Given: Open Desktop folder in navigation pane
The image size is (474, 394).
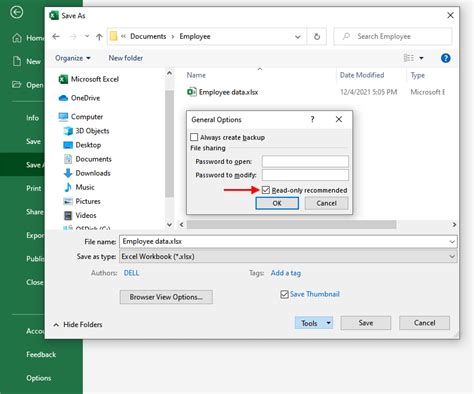Looking at the screenshot, I should click(x=82, y=145).
